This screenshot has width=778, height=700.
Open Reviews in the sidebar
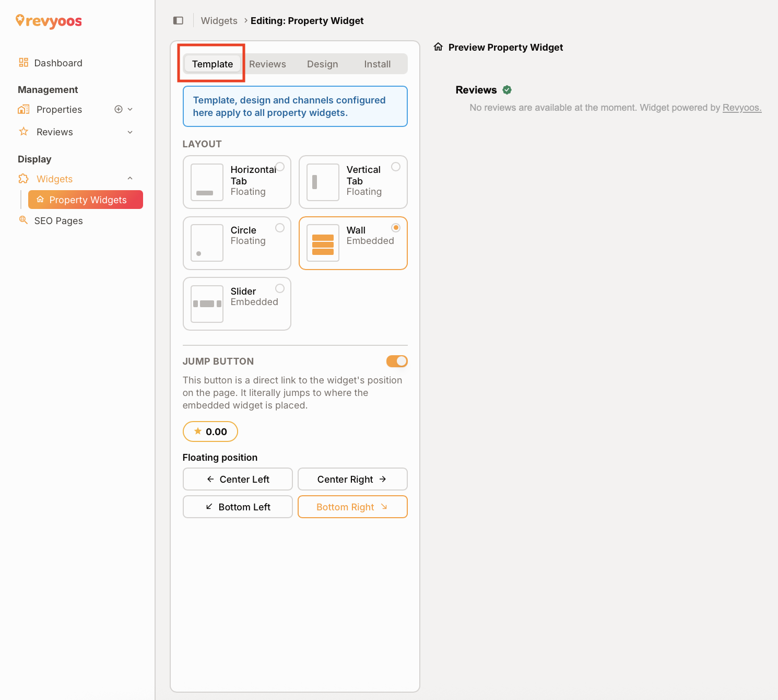55,132
